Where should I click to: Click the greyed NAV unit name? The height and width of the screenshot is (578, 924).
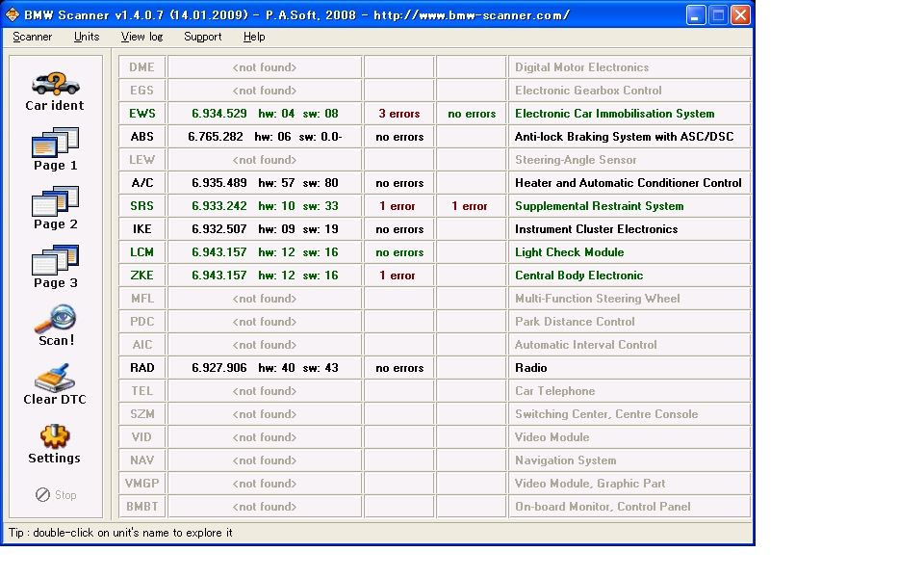pyautogui.click(x=142, y=460)
